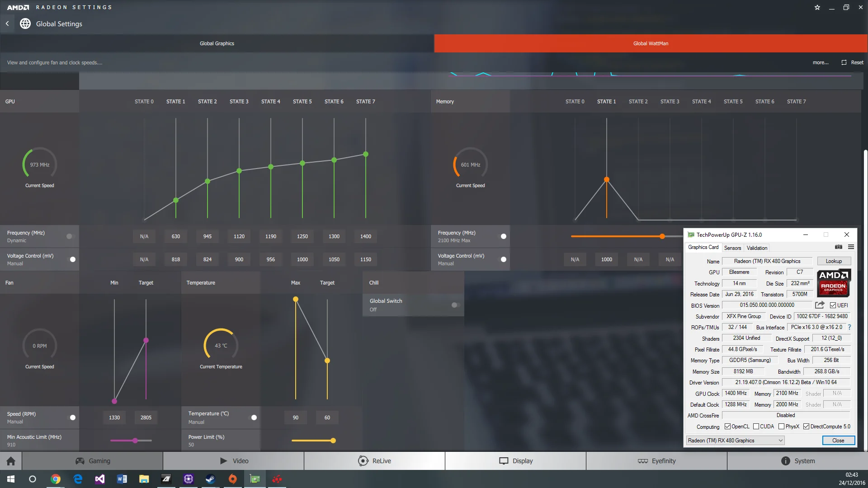Click the State 4 voltage field 956
The height and width of the screenshot is (488, 868).
click(271, 259)
